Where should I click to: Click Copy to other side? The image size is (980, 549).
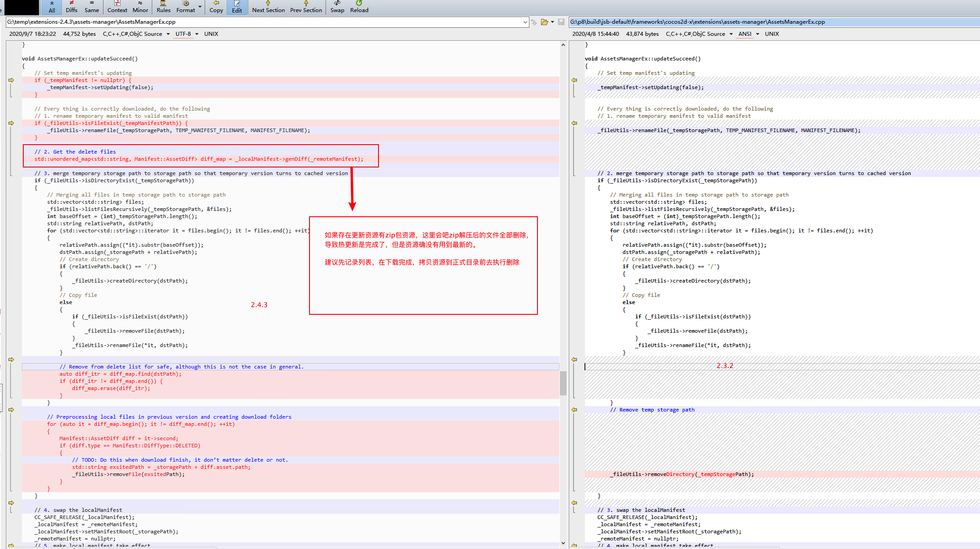coord(216,7)
